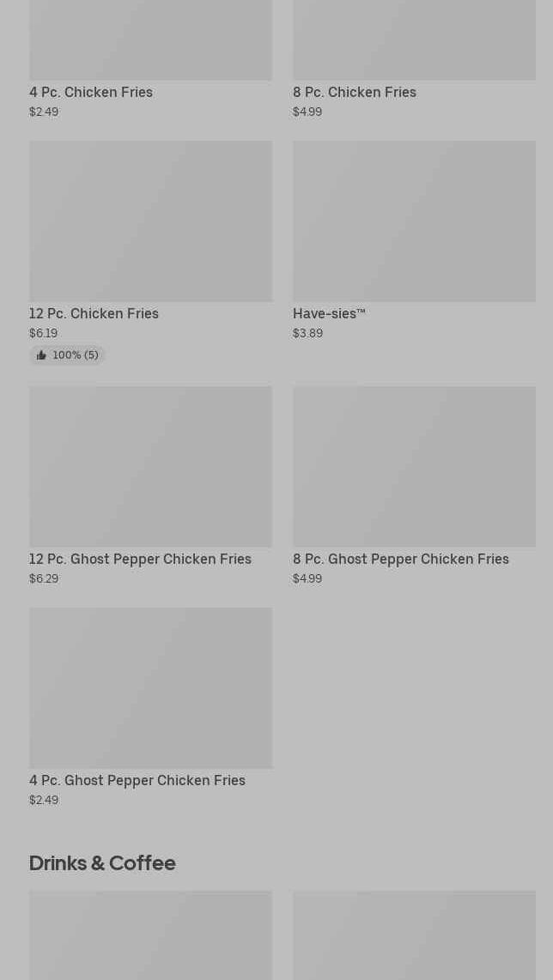Click the thumbs-up icon under 12 Pc. Chicken Fries
Image resolution: width=553 pixels, height=980 pixels.
pyautogui.click(x=41, y=355)
